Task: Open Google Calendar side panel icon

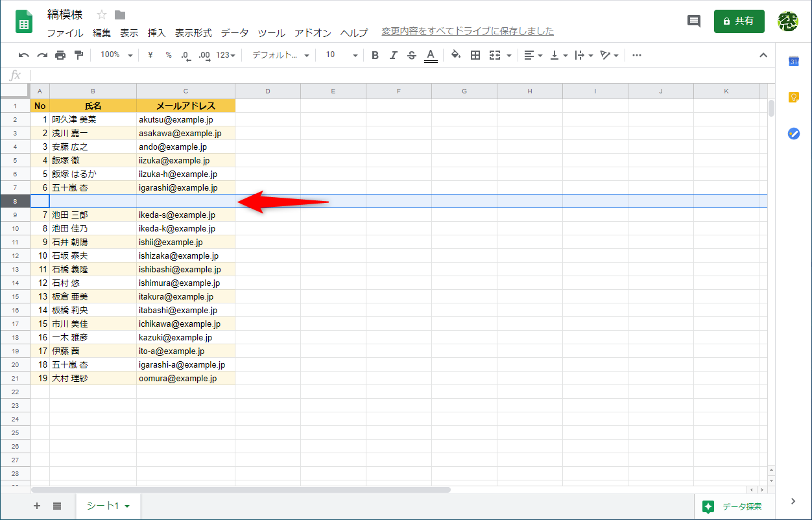Action: coord(793,61)
